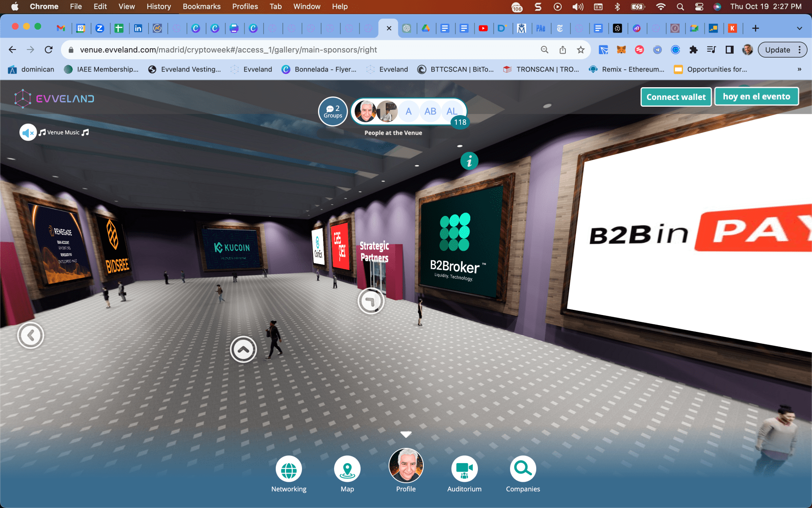Click the 118 attendee count badge

point(460,122)
